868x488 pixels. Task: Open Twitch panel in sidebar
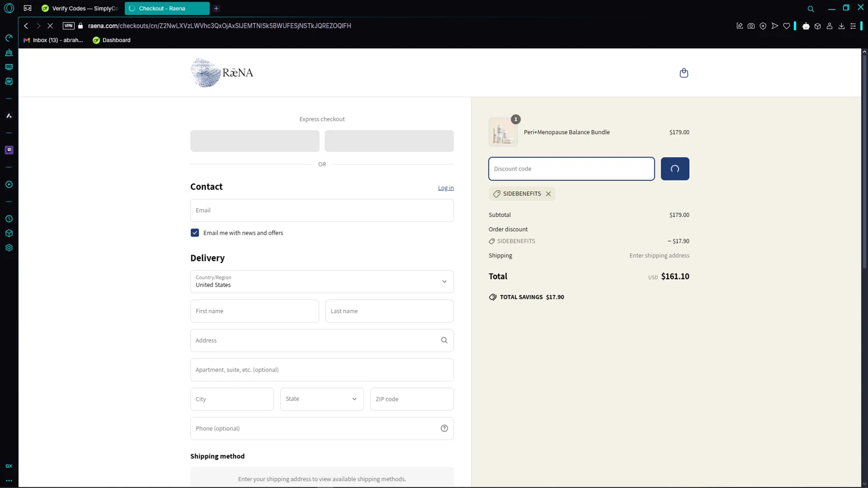pyautogui.click(x=9, y=150)
